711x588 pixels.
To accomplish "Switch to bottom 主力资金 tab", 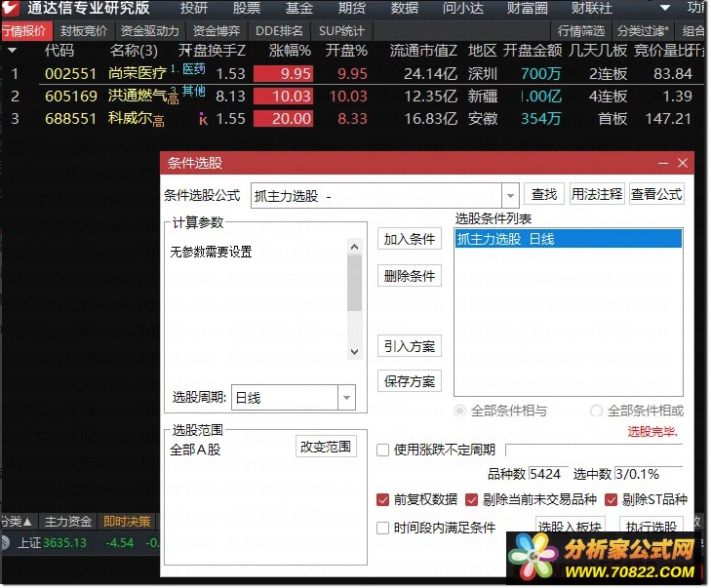I will pyautogui.click(x=68, y=522).
